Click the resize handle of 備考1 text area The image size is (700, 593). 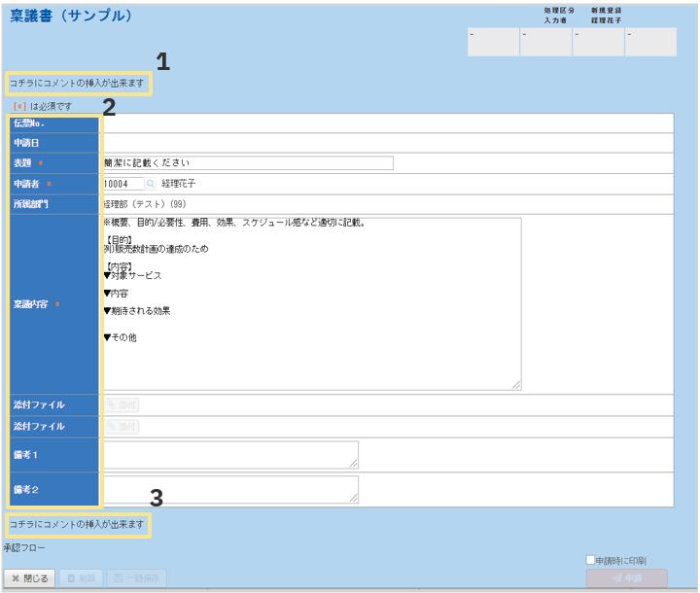point(354,463)
